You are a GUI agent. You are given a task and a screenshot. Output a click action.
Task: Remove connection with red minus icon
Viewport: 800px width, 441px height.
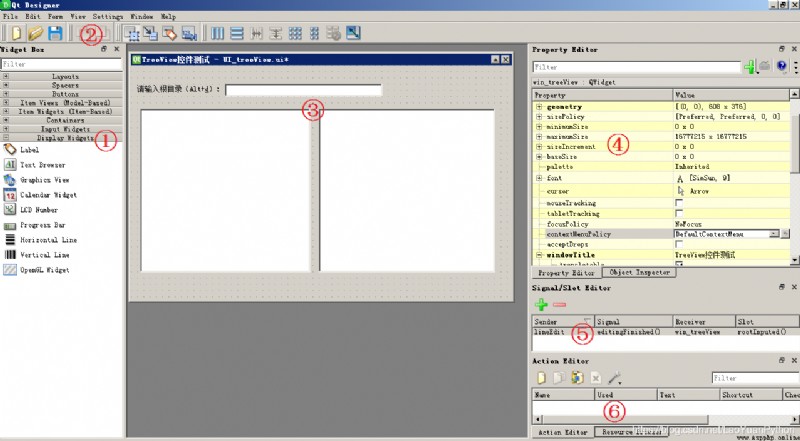click(x=560, y=305)
